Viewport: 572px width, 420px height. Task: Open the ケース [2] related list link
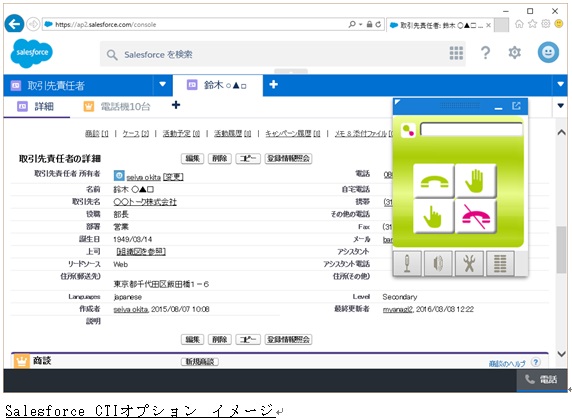click(x=136, y=134)
